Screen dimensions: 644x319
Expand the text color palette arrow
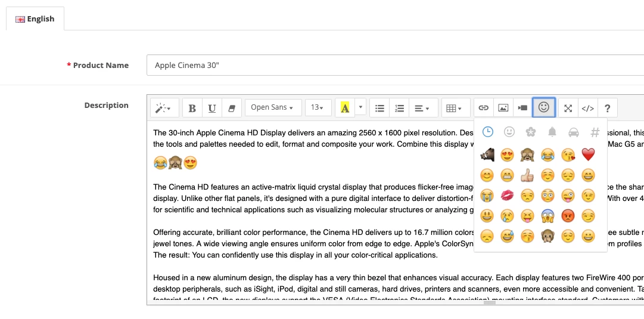click(360, 108)
